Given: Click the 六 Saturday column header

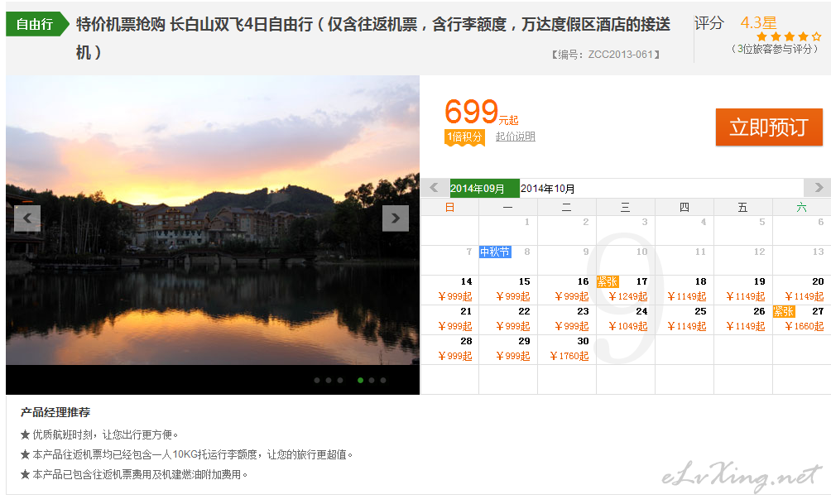Looking at the screenshot, I should (802, 207).
